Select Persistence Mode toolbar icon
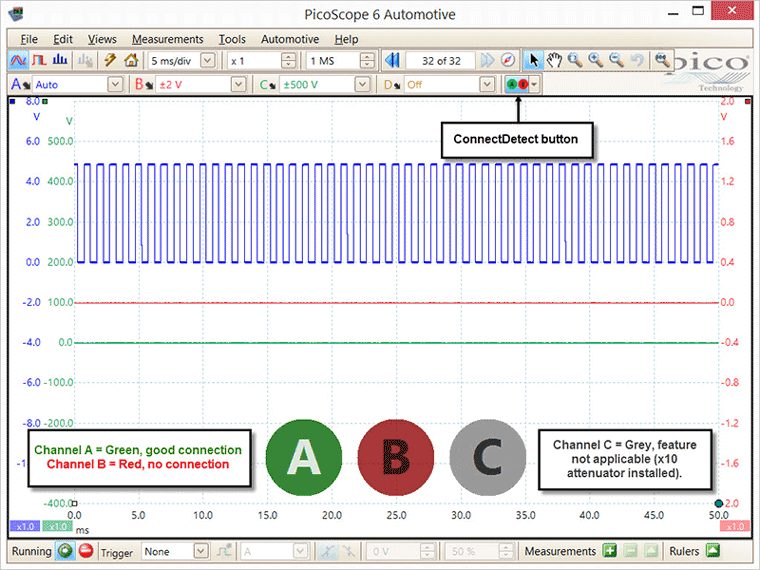The width and height of the screenshot is (760, 570). point(39,61)
